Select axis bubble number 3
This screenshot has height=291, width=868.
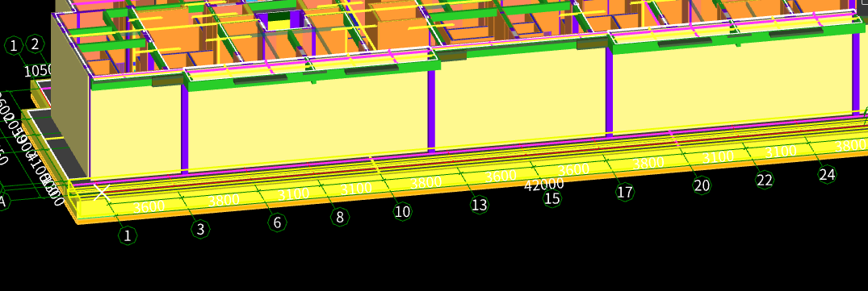(x=200, y=229)
